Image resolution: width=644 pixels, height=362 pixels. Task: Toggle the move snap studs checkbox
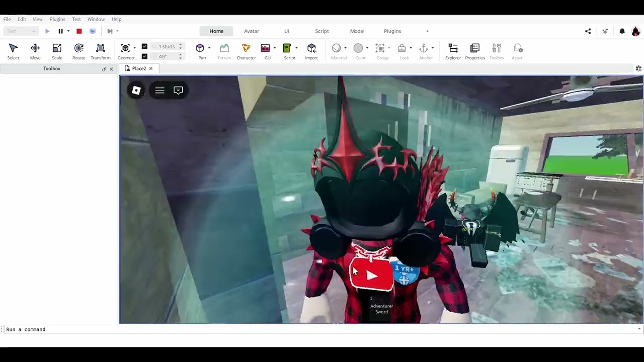(x=144, y=47)
